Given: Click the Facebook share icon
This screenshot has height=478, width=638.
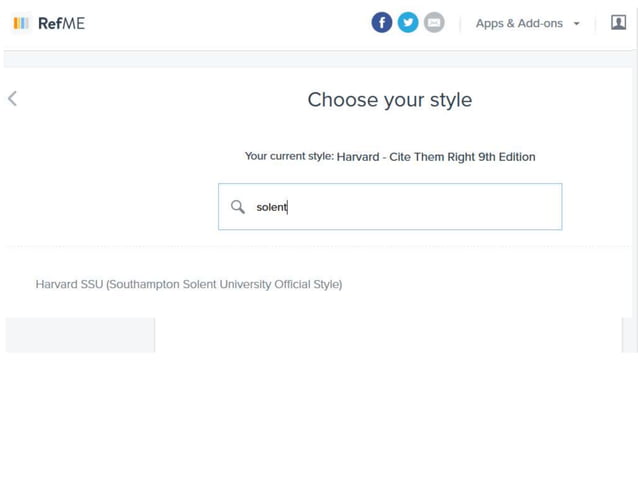Looking at the screenshot, I should 382,23.
